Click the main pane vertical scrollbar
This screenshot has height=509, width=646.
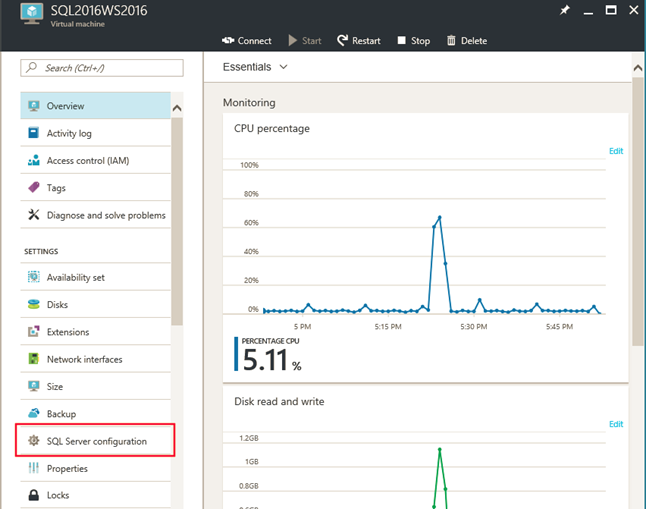point(638,211)
